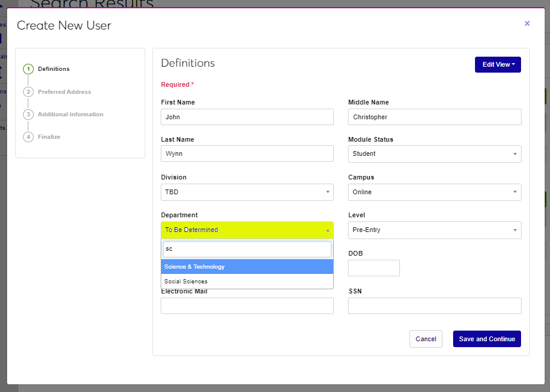This screenshot has width=550, height=392.
Task: Choose Social Sciences from department list
Action: [247, 282]
